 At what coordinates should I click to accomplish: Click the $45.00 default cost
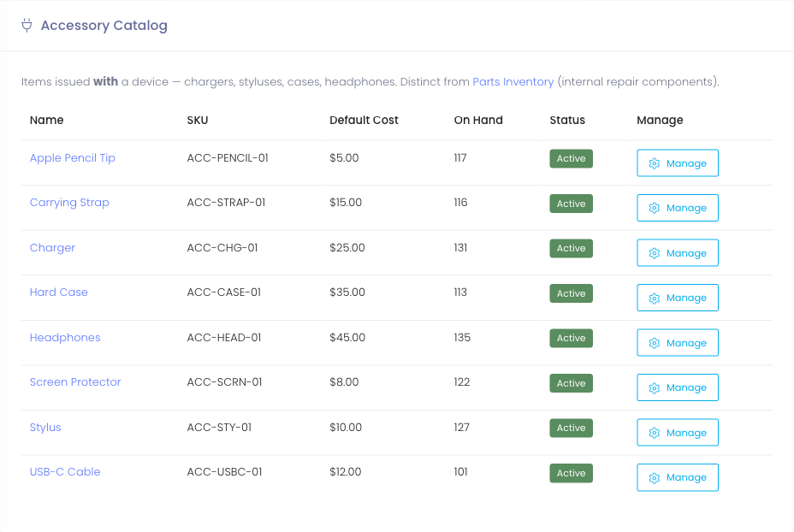347,338
